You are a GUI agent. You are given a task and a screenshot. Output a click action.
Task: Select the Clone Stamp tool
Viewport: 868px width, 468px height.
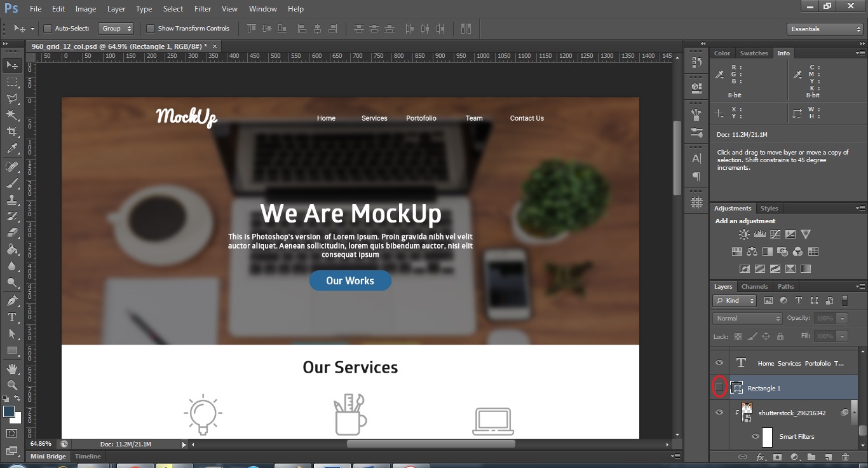12,200
